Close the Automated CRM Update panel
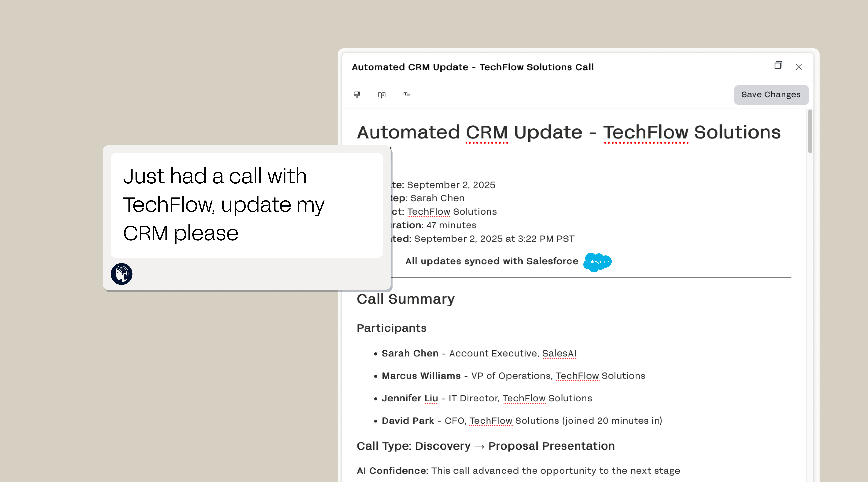 tap(799, 67)
